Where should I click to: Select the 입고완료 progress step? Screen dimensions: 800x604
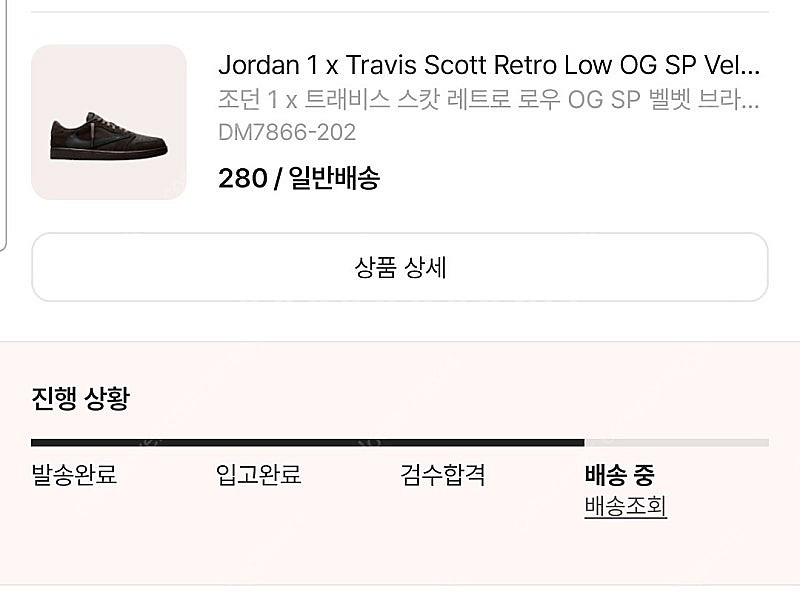pos(259,474)
